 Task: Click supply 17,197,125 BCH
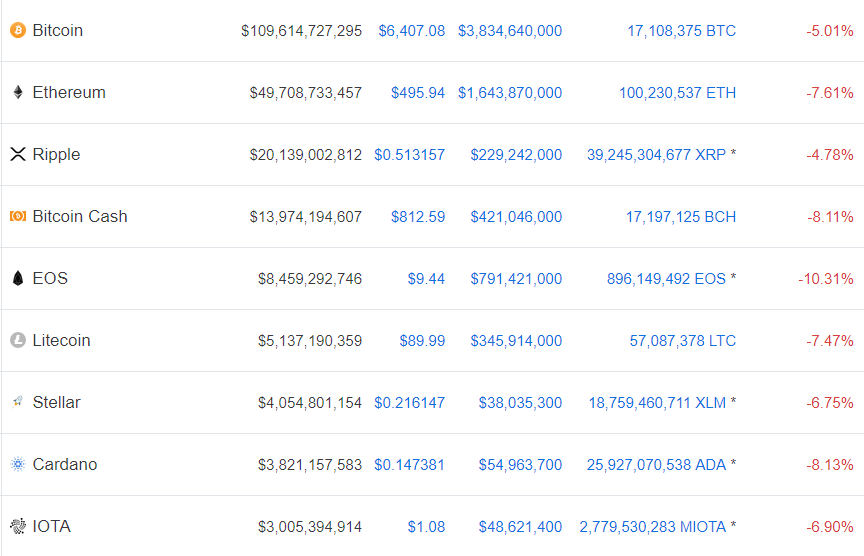click(681, 217)
